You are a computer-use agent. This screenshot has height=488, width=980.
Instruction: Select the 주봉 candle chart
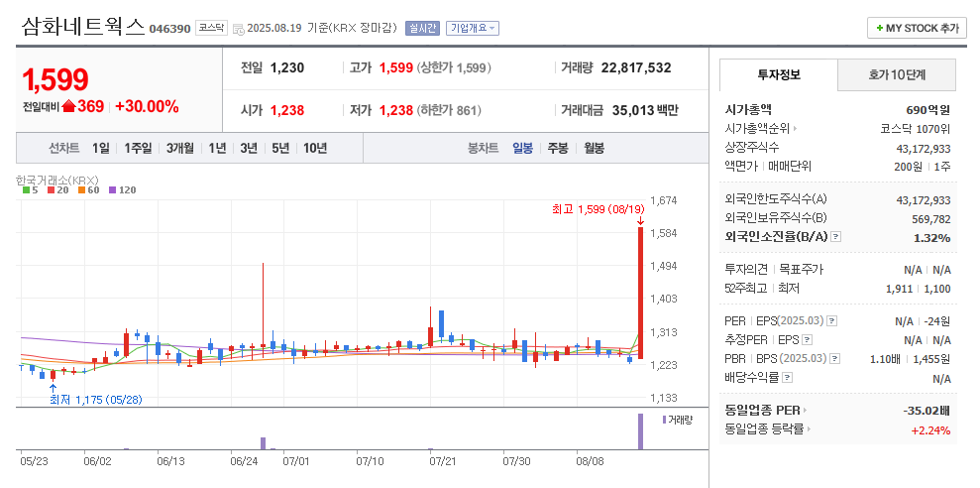(x=558, y=148)
